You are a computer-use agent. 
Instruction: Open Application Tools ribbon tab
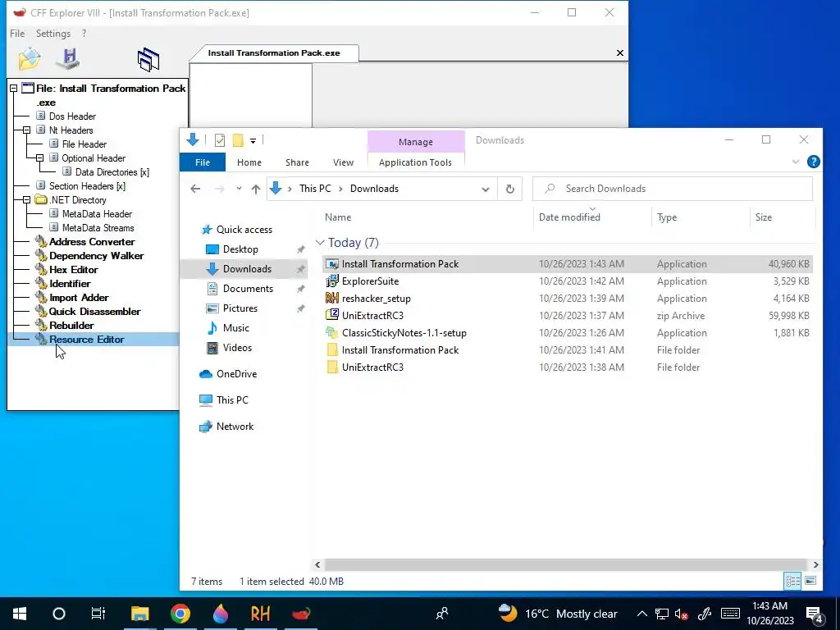point(415,162)
